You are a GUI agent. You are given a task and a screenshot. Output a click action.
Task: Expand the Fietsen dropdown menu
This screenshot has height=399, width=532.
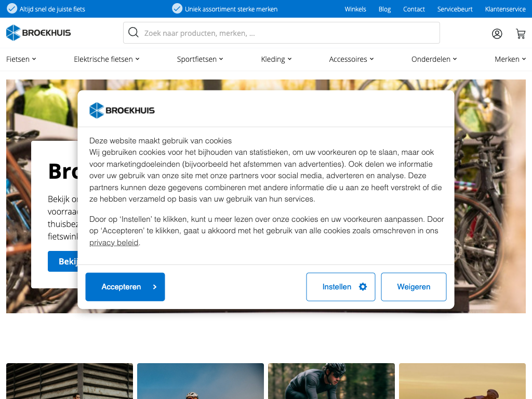[x=21, y=59]
